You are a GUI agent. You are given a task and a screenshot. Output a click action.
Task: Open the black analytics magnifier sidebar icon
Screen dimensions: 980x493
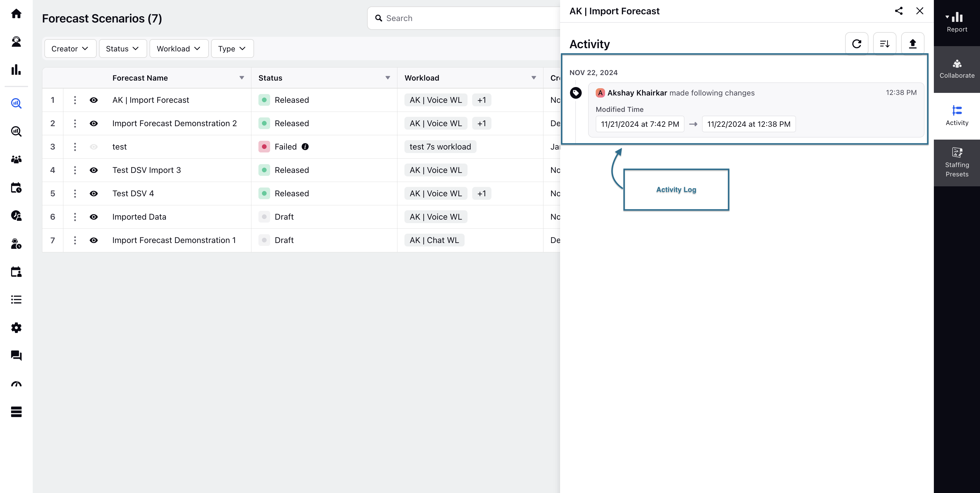coord(16,131)
